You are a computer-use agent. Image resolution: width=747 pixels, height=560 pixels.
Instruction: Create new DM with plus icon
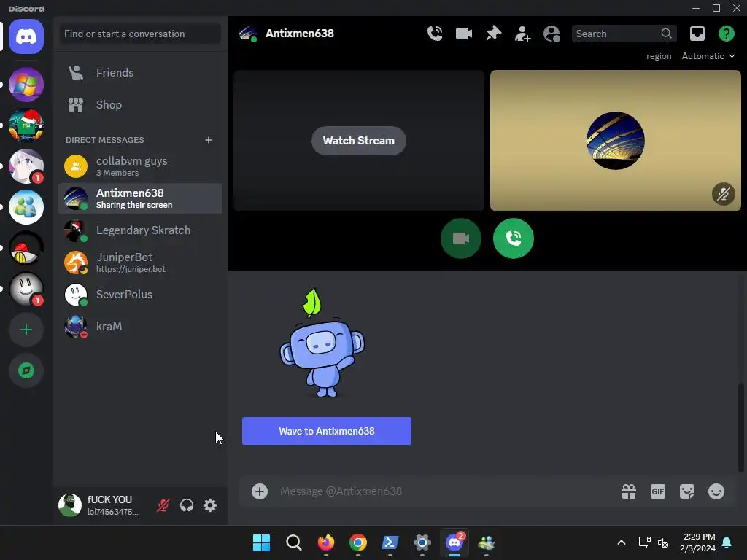(x=208, y=140)
